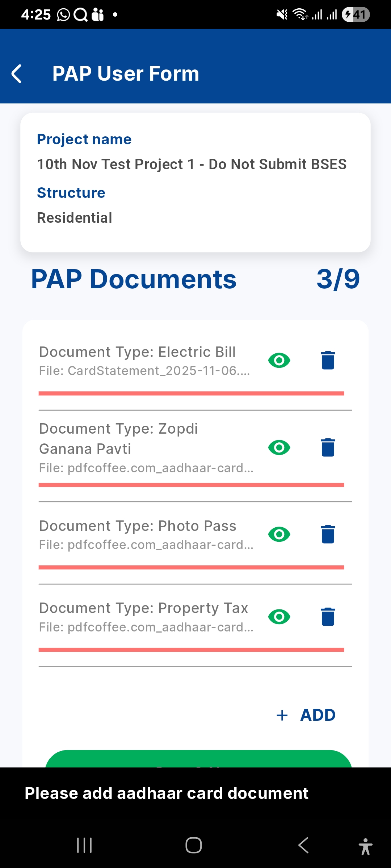Tap the aadhaar card warning message
391x868 pixels.
167,793
